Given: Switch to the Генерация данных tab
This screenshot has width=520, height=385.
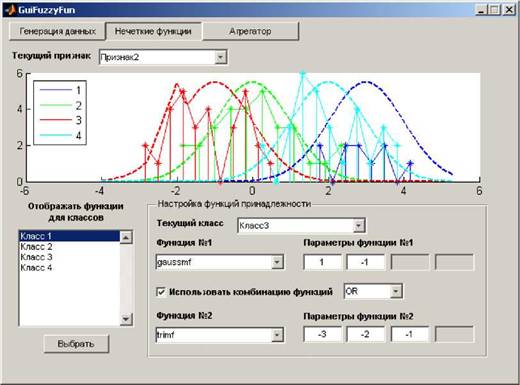Looking at the screenshot, I should [x=57, y=31].
